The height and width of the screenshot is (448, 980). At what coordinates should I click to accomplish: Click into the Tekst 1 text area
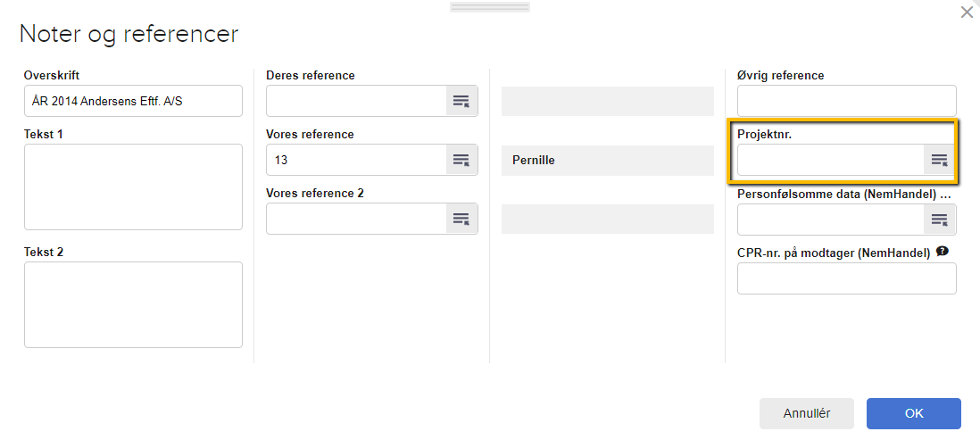pyautogui.click(x=133, y=187)
